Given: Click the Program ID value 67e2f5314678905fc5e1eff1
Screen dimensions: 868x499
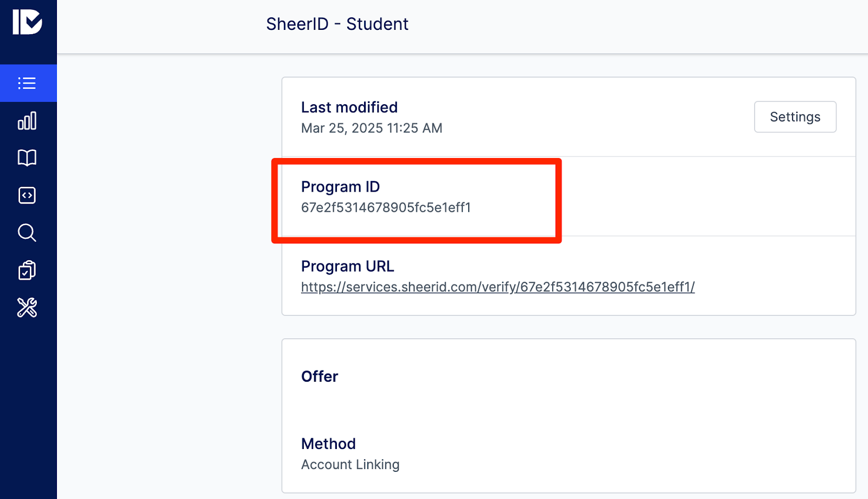Looking at the screenshot, I should tap(386, 207).
